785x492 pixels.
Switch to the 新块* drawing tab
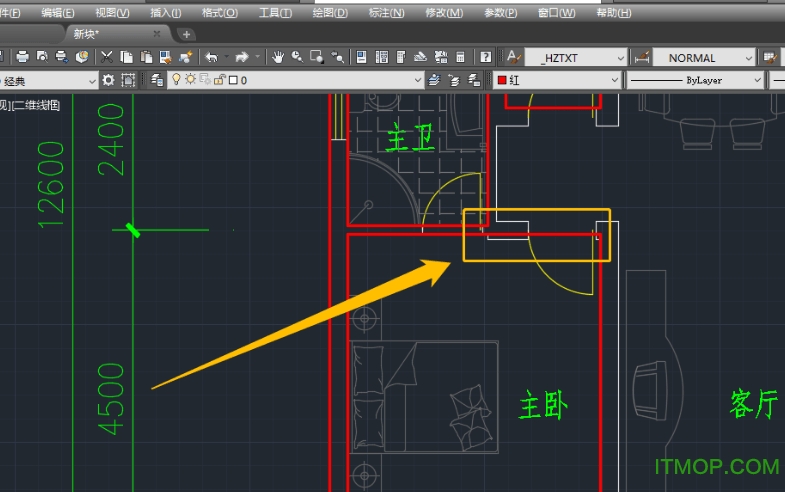click(x=86, y=34)
